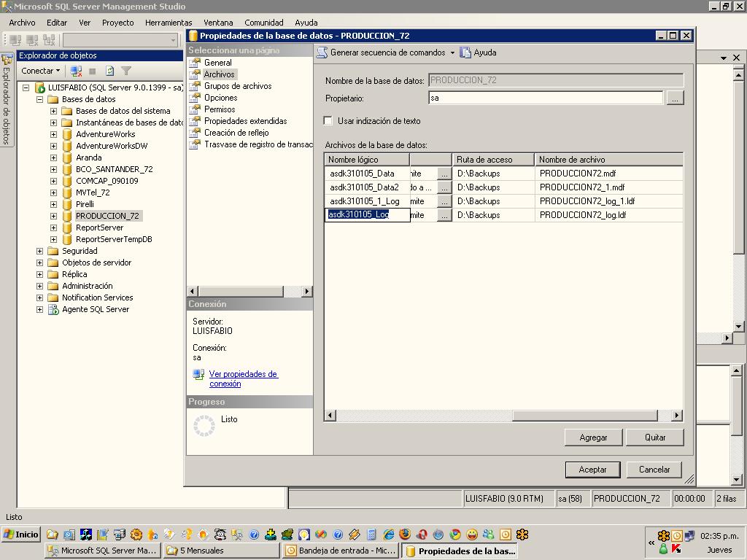Open Internet Explorer from the quick launch bar
747x560 pixels.
389,534
